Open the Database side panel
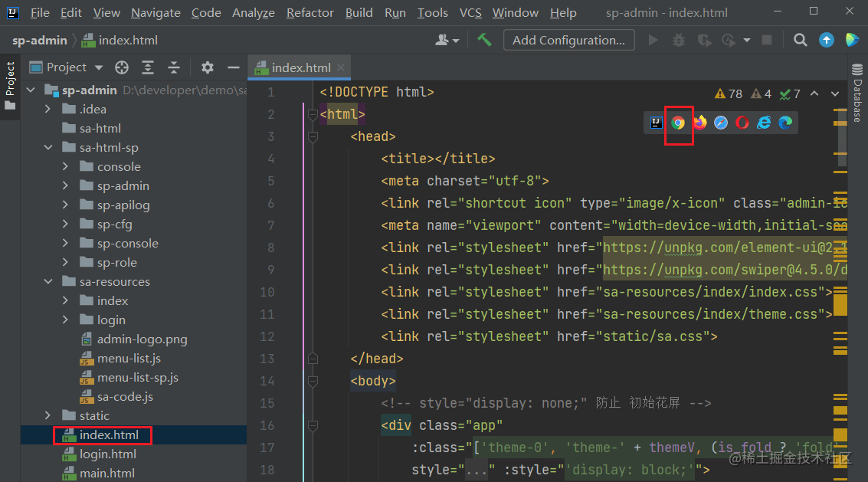 pyautogui.click(x=857, y=93)
